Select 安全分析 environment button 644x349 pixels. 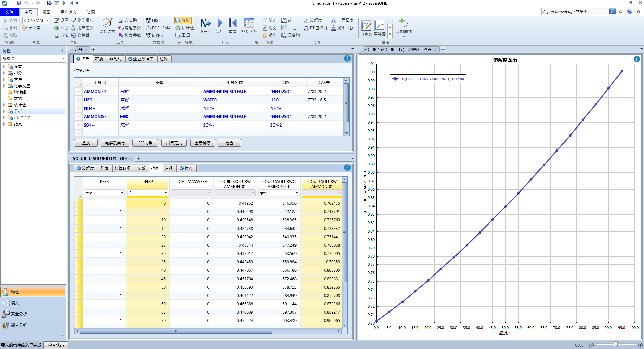(33, 314)
